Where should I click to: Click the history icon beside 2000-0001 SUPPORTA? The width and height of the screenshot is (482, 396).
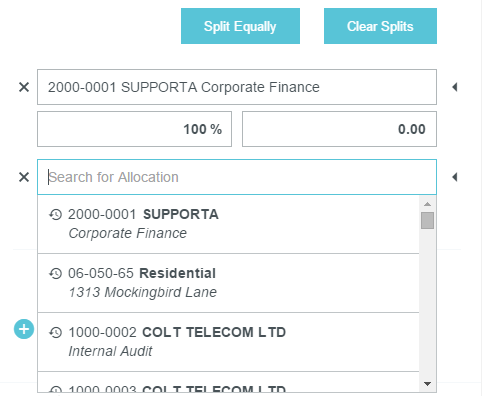pos(56,214)
